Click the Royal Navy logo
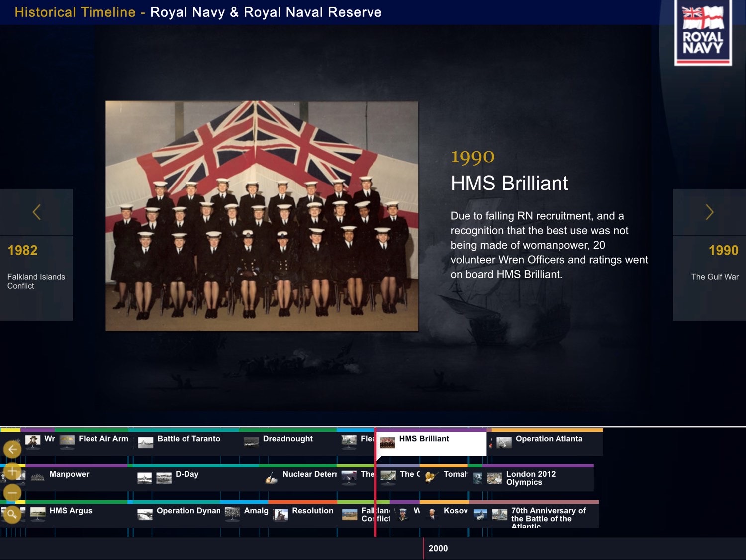Viewport: 746px width, 560px height. [x=703, y=33]
